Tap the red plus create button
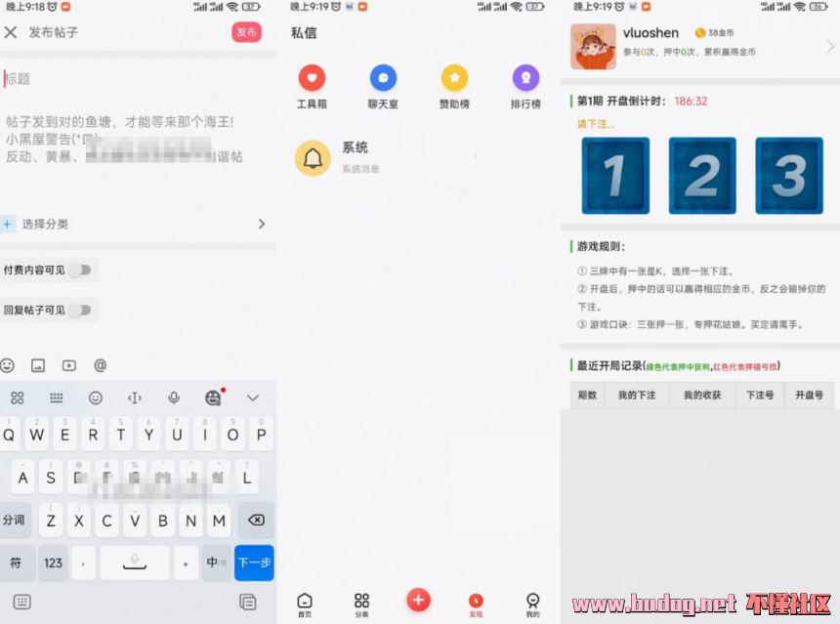 (418, 600)
